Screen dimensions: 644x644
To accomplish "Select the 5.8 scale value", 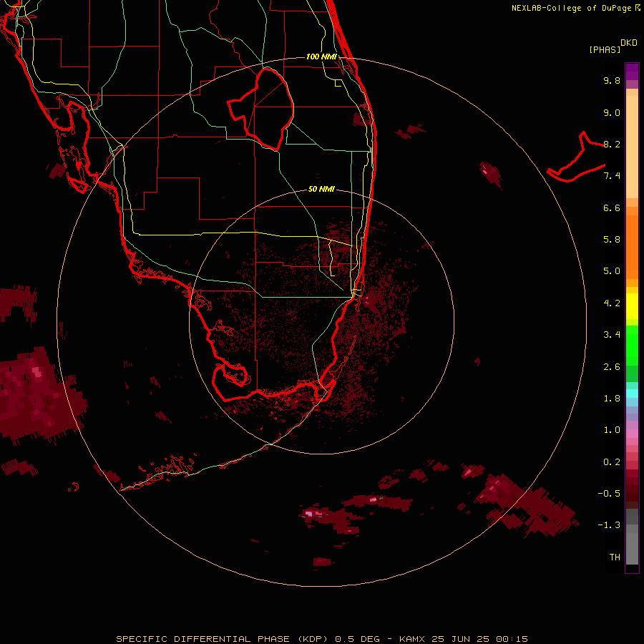I will click(612, 240).
